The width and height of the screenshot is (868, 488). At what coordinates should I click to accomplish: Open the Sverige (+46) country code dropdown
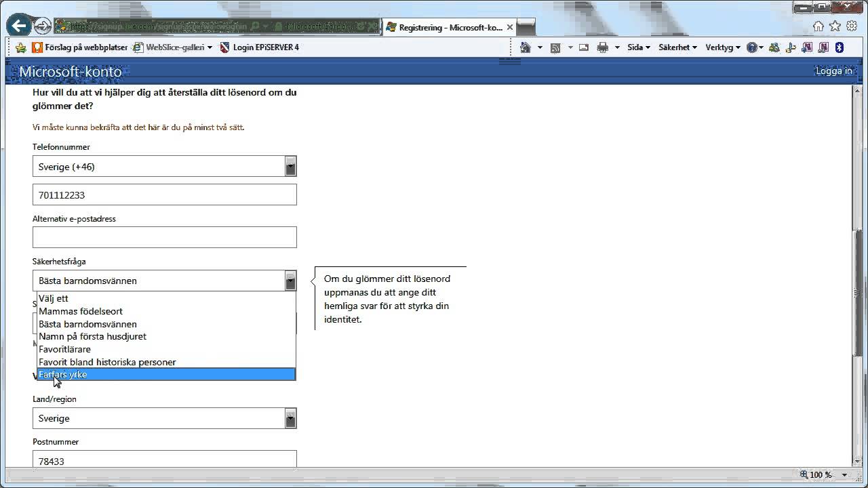pos(165,167)
